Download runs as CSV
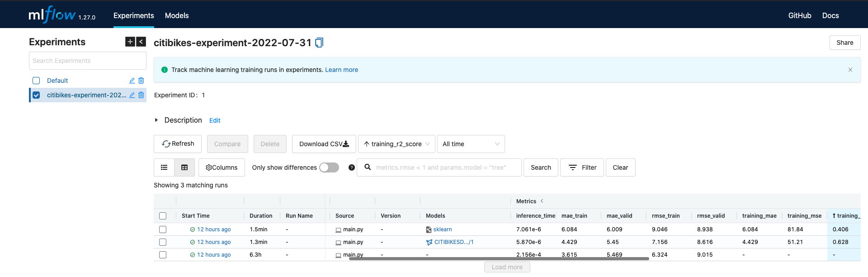The width and height of the screenshot is (868, 277). click(324, 144)
